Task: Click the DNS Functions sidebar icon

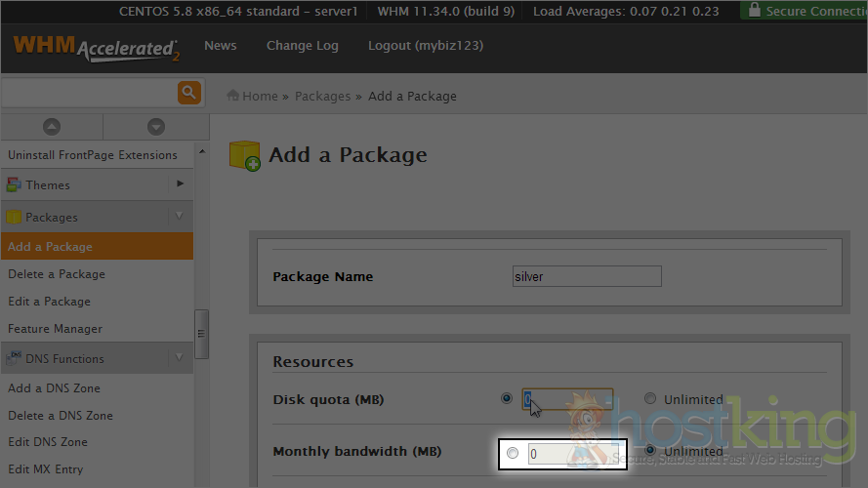Action: pyautogui.click(x=14, y=358)
